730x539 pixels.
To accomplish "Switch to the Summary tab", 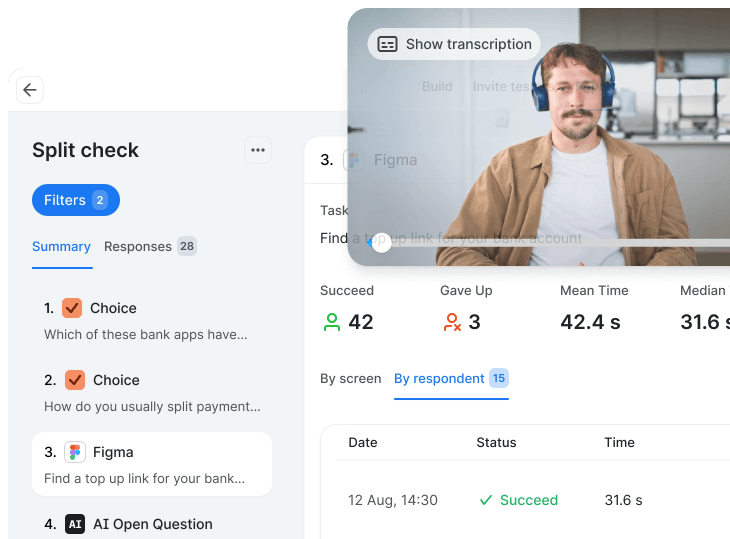I will pyautogui.click(x=61, y=247).
